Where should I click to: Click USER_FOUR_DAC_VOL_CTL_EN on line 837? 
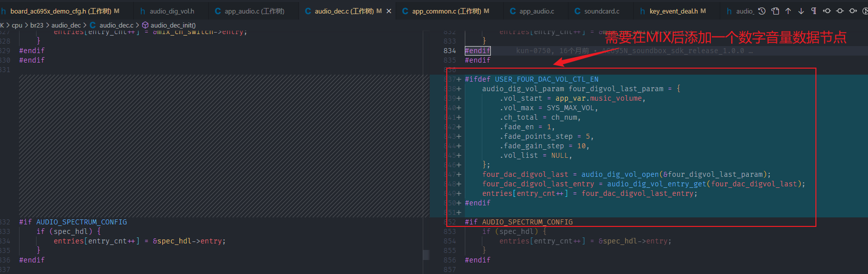546,79
